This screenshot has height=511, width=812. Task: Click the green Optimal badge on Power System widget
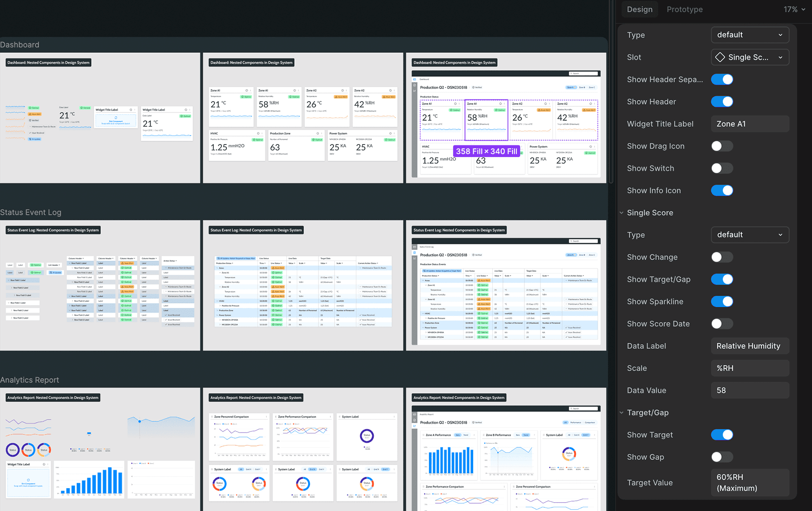[x=590, y=153]
